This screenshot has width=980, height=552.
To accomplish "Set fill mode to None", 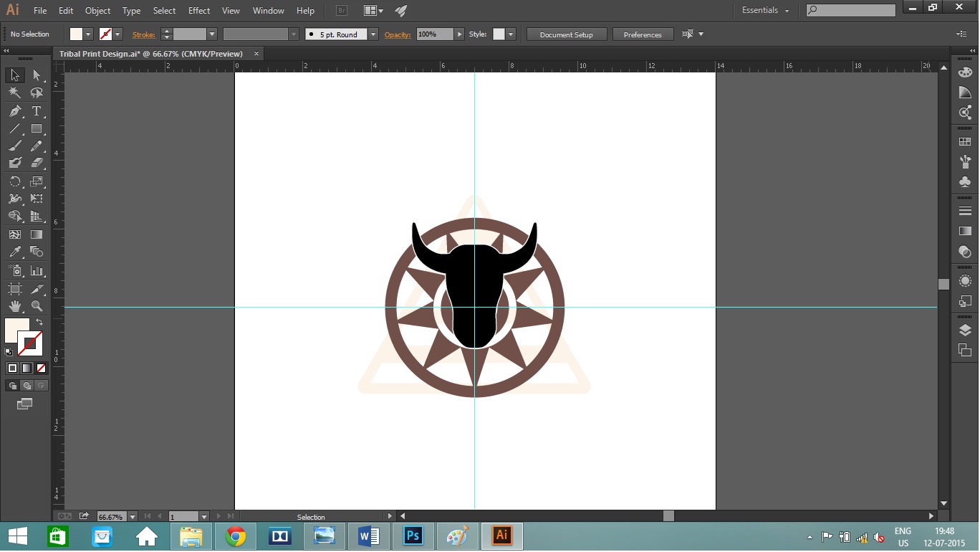I will 41,368.
